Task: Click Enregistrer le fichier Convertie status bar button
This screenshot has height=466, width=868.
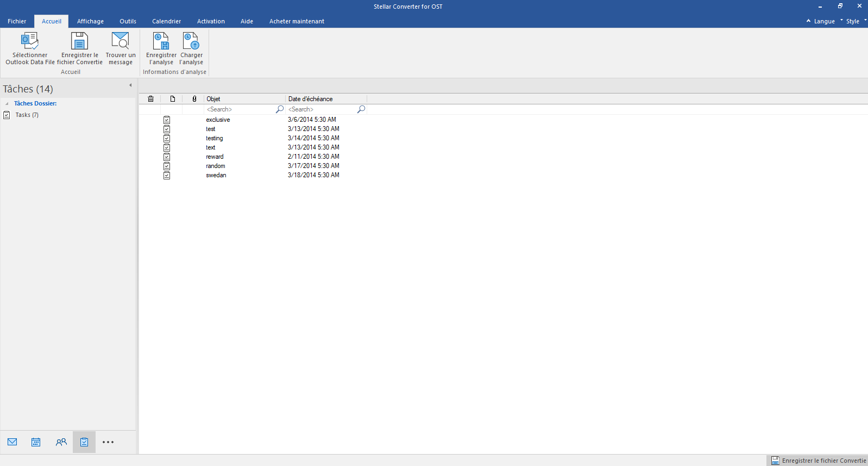Action: coord(819,461)
